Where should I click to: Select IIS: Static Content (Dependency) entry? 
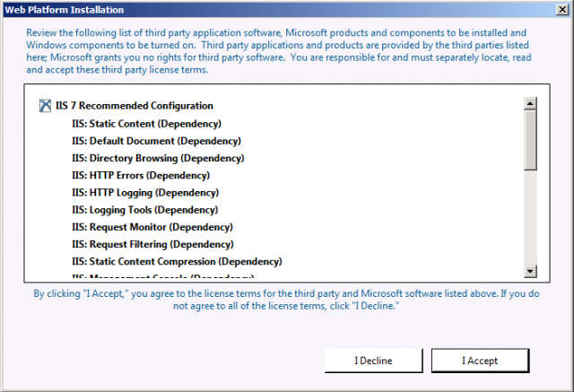point(146,124)
